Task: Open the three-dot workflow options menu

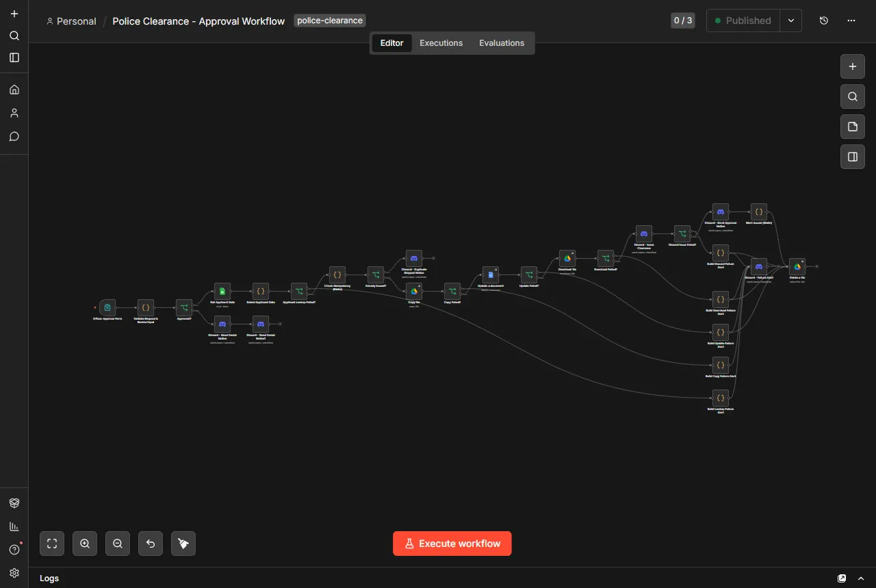Action: pos(851,21)
